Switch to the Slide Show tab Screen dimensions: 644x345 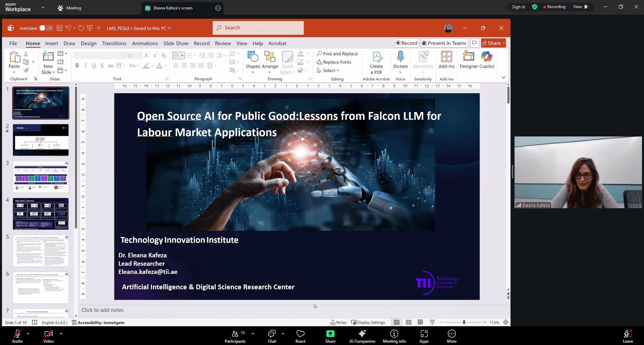tap(175, 43)
